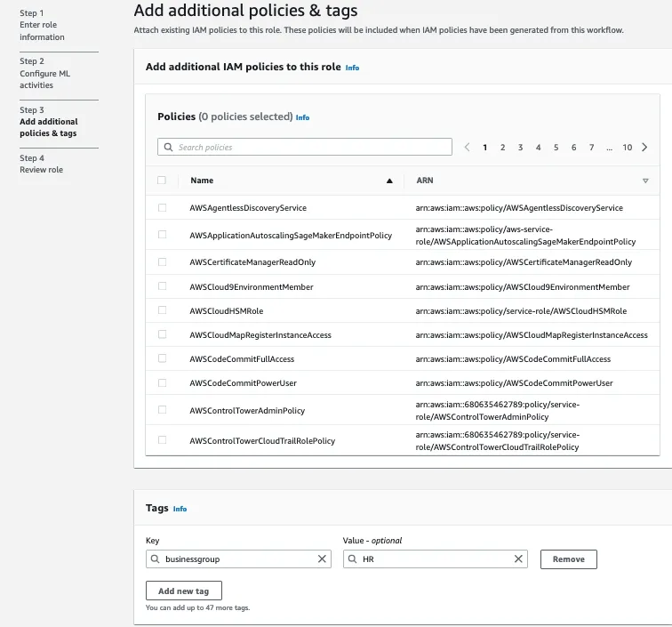Screen dimensions: 672x627
Task: Open ARN column filter dropdown
Action: tap(645, 181)
